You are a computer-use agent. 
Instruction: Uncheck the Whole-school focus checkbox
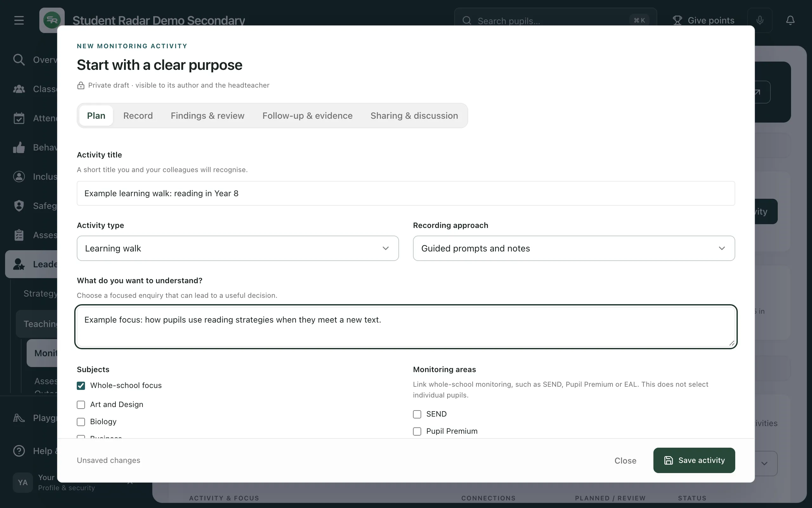[81, 386]
